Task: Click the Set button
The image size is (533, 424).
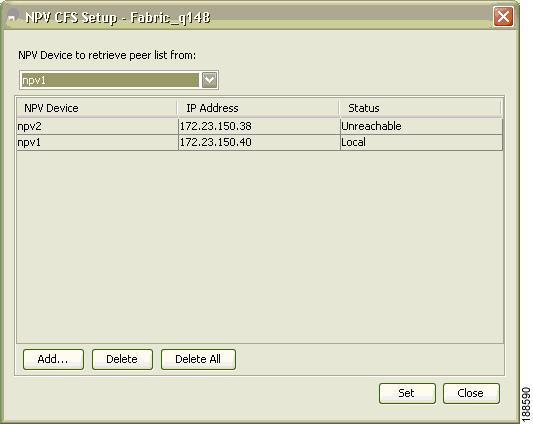Action: 407,393
